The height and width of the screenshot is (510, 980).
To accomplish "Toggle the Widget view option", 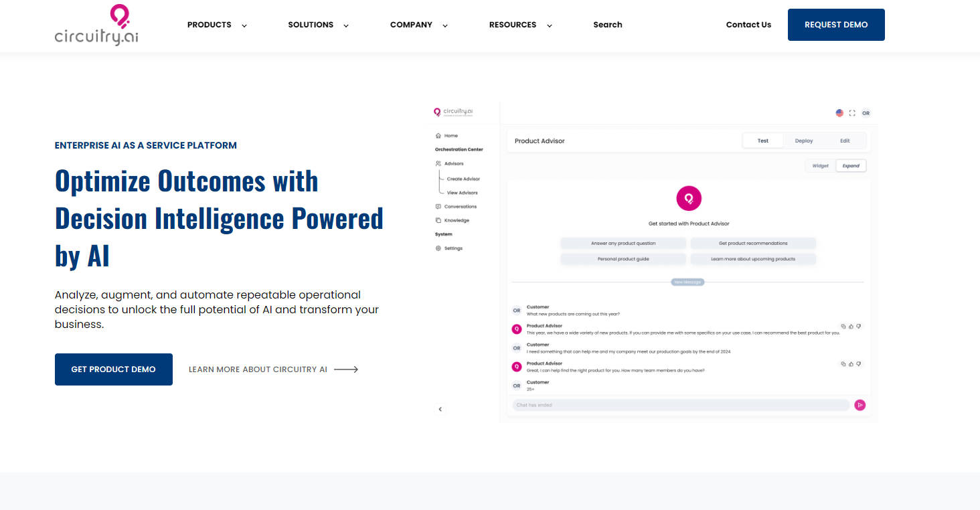I will [820, 166].
